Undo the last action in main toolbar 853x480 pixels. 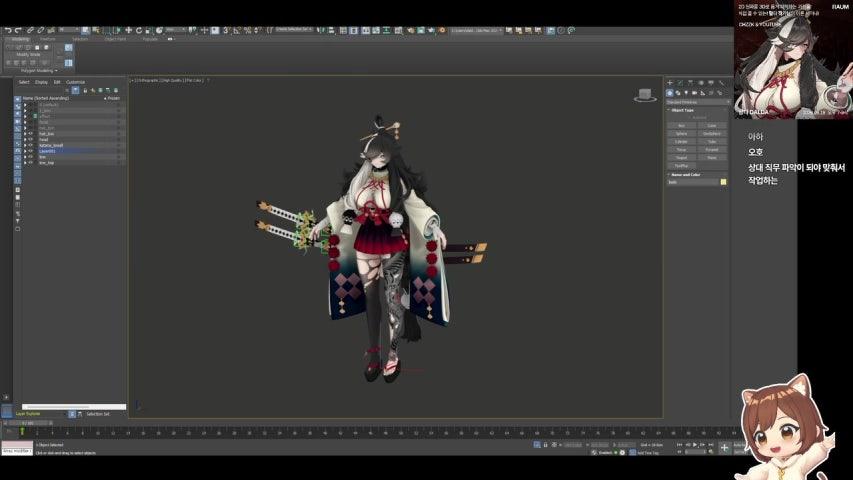pyautogui.click(x=8, y=30)
